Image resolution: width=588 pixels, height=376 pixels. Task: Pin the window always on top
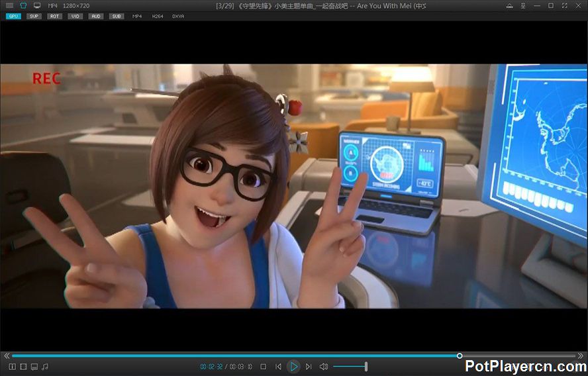click(523, 5)
